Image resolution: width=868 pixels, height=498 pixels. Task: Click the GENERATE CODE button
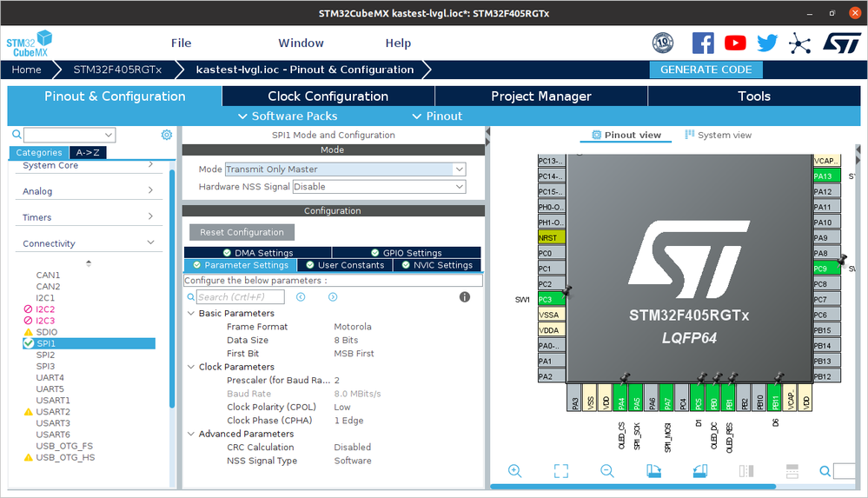coord(706,70)
